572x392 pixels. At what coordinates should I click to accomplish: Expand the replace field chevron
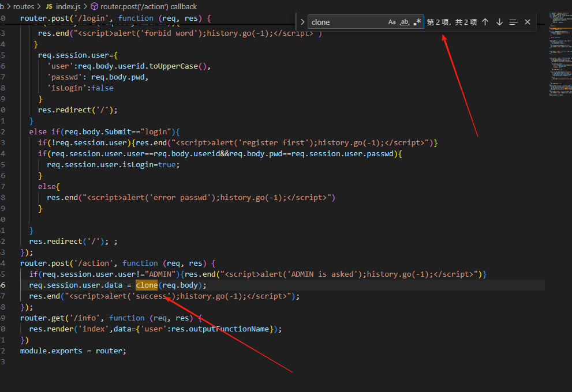(x=302, y=22)
